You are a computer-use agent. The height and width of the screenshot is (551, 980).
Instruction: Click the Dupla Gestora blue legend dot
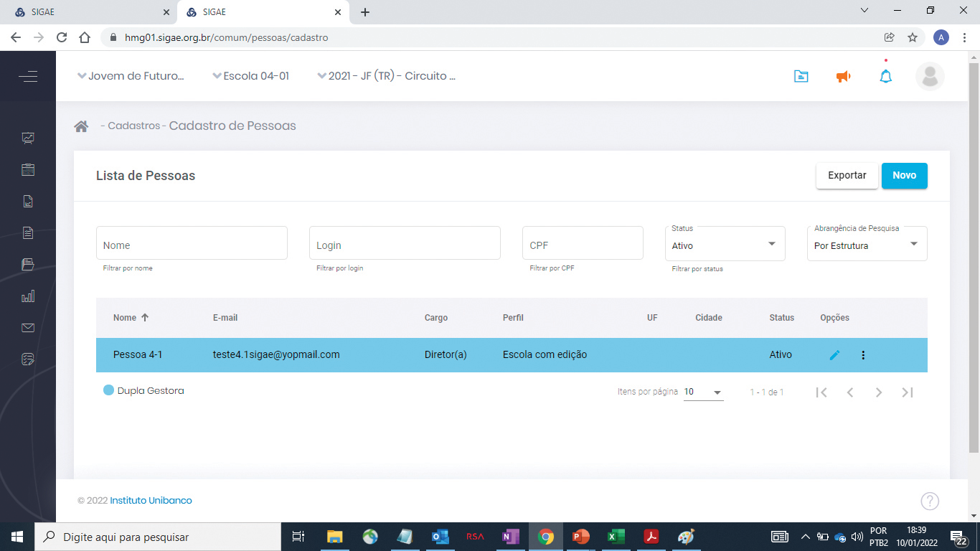109,391
